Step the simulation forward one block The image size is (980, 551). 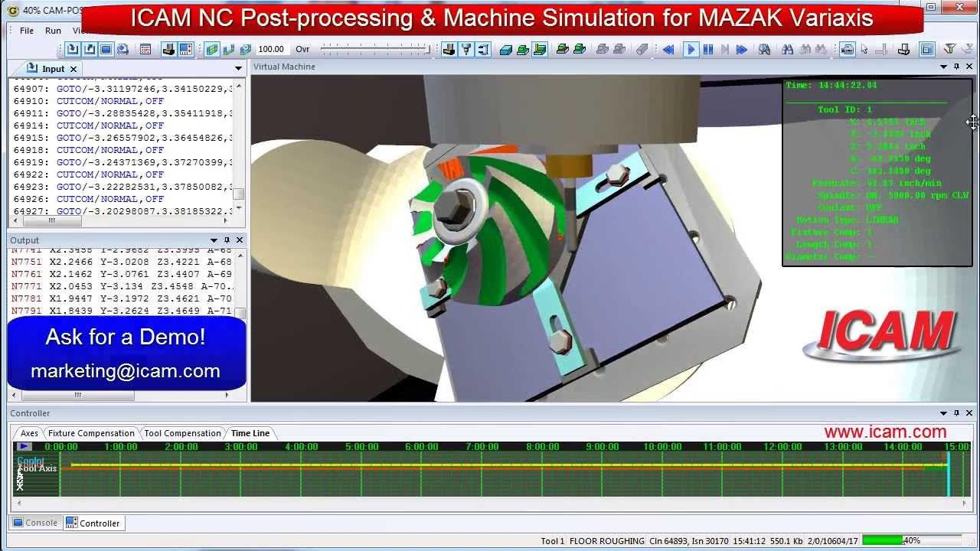724,50
